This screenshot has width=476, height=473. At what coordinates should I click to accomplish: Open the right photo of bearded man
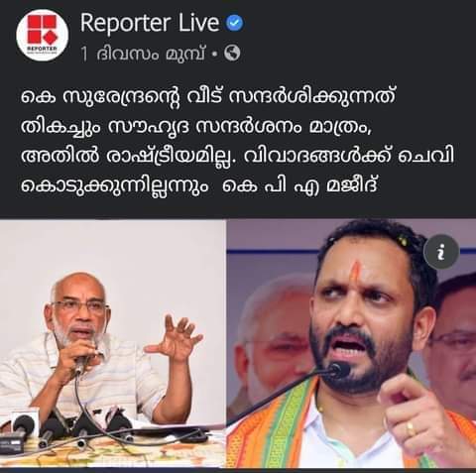click(x=351, y=344)
